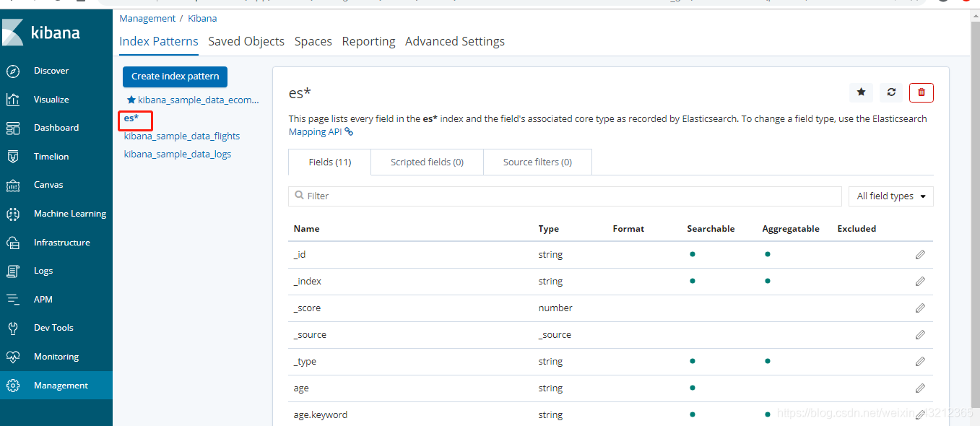Switch to Advanced Settings tab
Viewport: 980px width, 426px height.
point(455,42)
